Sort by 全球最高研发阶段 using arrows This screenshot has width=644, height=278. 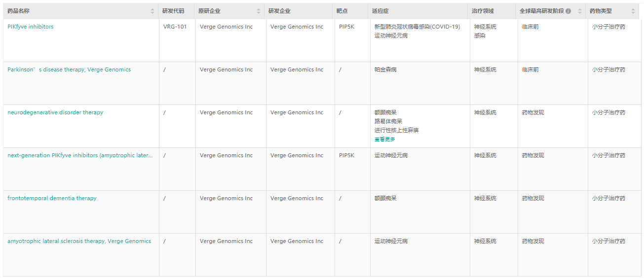(580, 11)
